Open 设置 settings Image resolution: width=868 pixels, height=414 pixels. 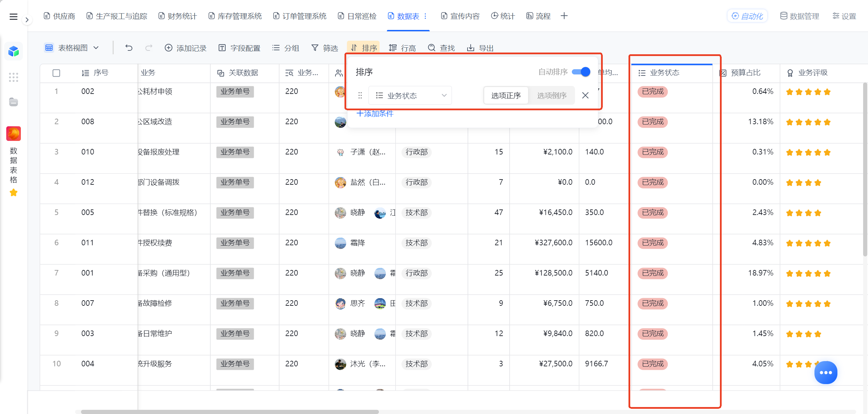tap(844, 16)
